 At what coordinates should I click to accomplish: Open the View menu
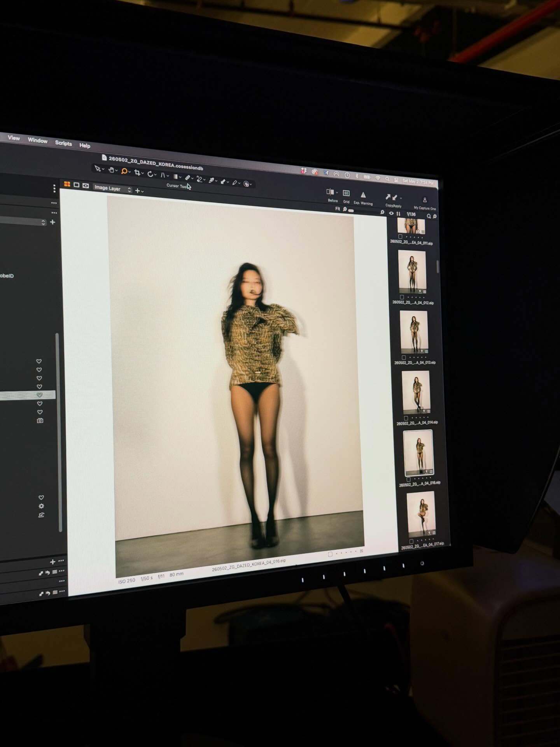coord(14,138)
